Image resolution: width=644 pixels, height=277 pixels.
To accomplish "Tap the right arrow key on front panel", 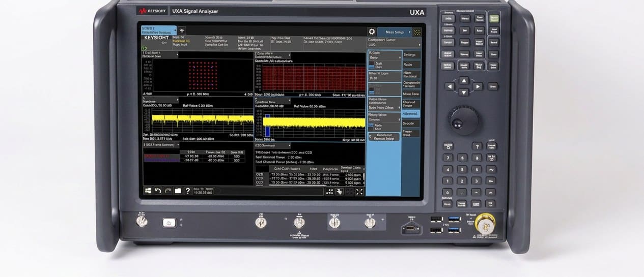I will pos(478,86).
